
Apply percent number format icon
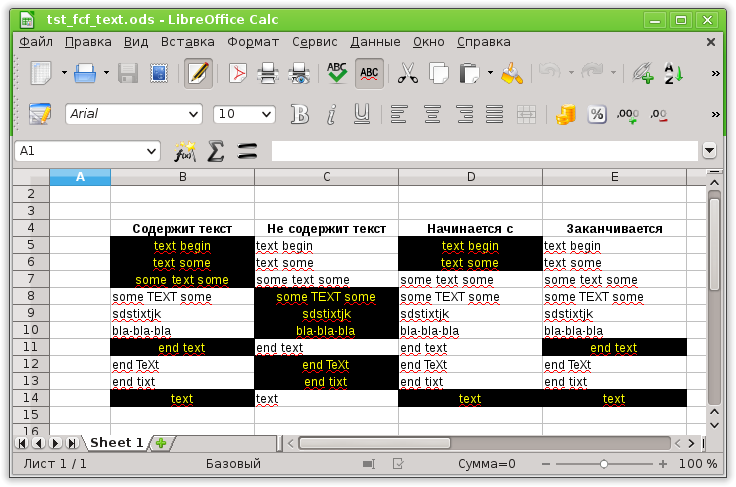point(596,114)
